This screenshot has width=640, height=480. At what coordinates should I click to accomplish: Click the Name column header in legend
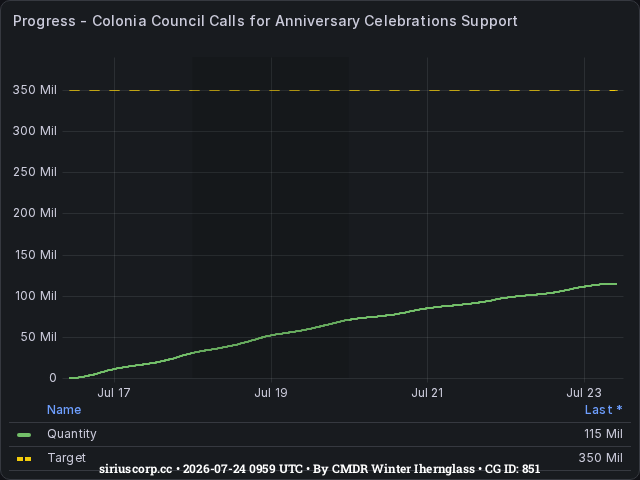pos(64,410)
